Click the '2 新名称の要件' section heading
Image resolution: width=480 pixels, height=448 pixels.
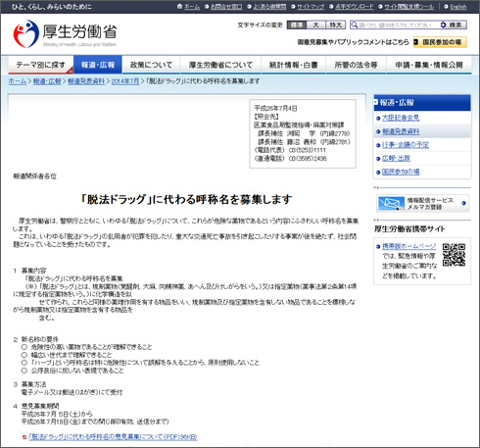pyautogui.click(x=36, y=339)
